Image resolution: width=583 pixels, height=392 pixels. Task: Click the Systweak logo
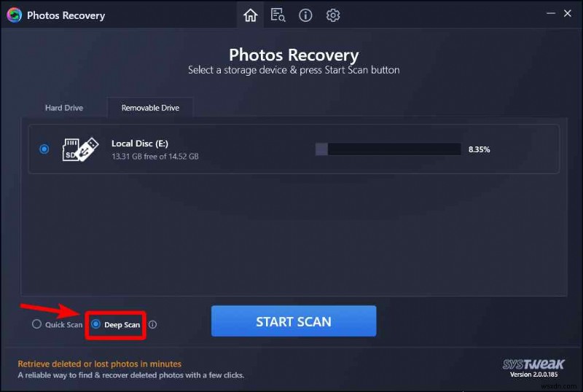point(533,364)
